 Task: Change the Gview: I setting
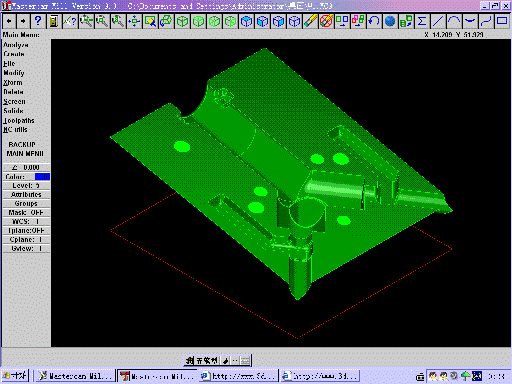click(x=26, y=249)
